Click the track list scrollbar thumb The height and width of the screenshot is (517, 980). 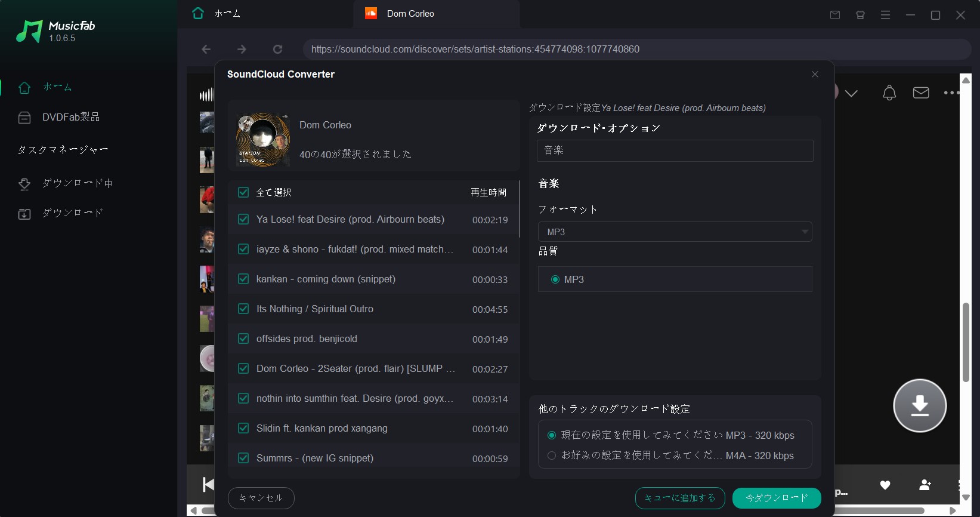pyautogui.click(x=520, y=209)
